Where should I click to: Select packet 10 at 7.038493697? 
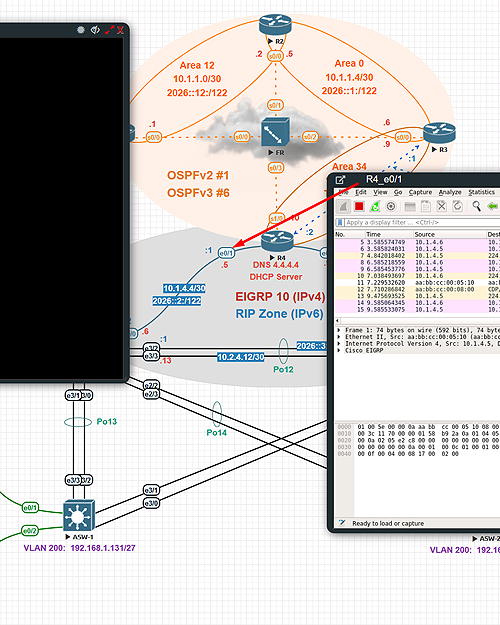[417, 276]
